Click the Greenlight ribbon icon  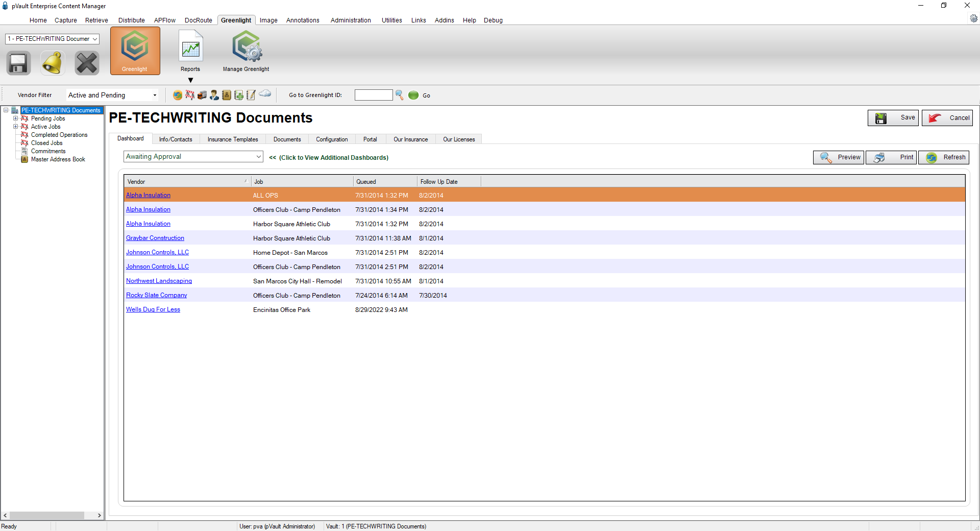pyautogui.click(x=135, y=51)
